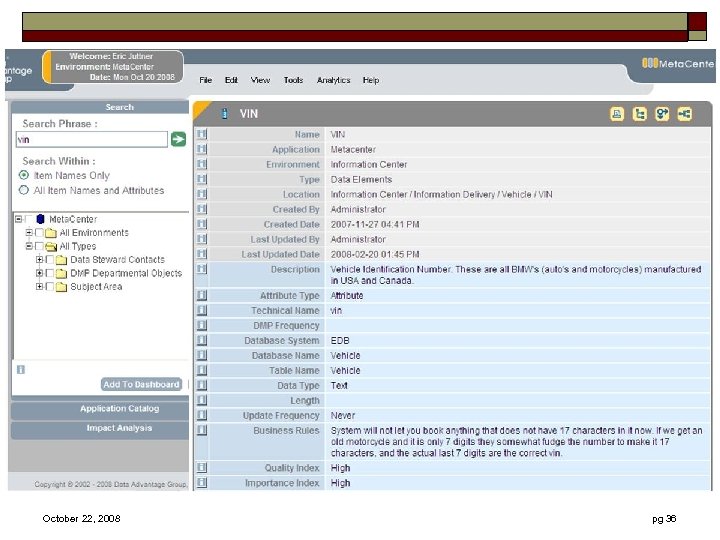Click the MetaCenter logo
The height and width of the screenshot is (540, 720).
[x=678, y=63]
